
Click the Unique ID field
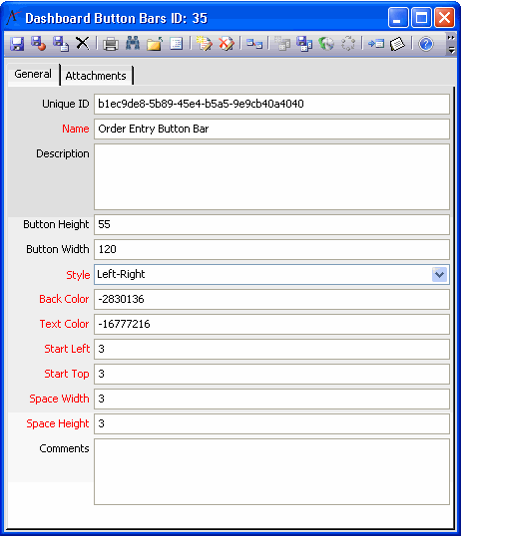point(272,104)
